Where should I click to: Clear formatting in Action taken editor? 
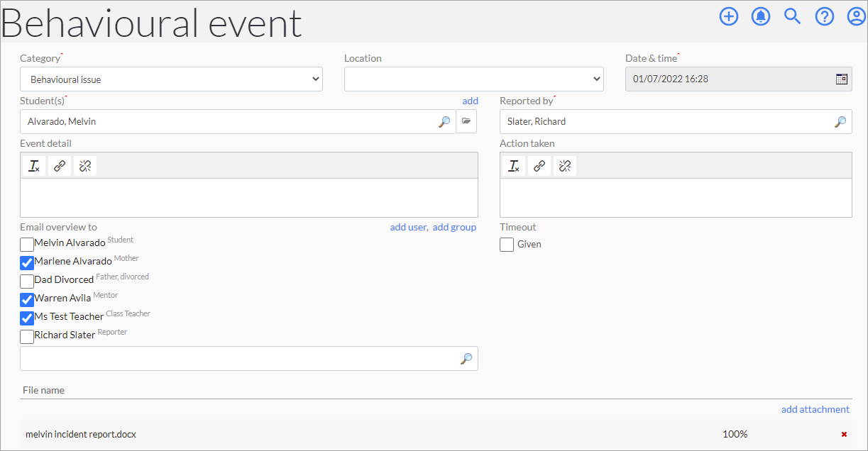[x=514, y=166]
